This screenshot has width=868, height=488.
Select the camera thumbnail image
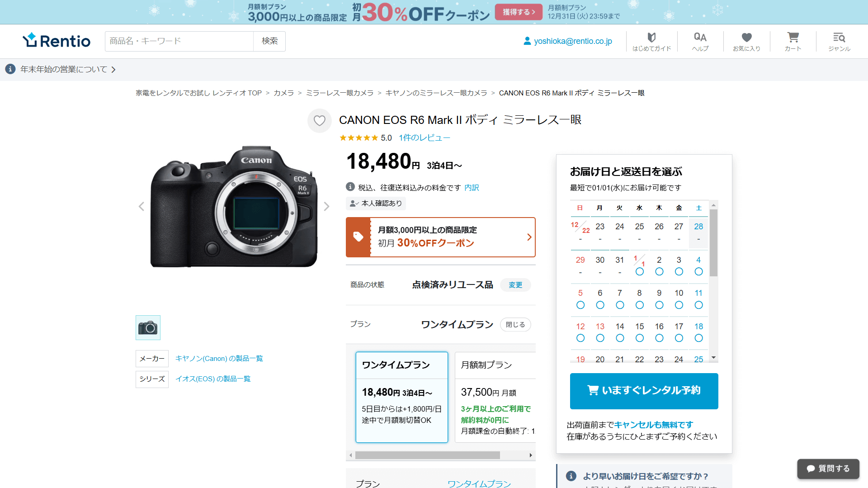click(148, 327)
